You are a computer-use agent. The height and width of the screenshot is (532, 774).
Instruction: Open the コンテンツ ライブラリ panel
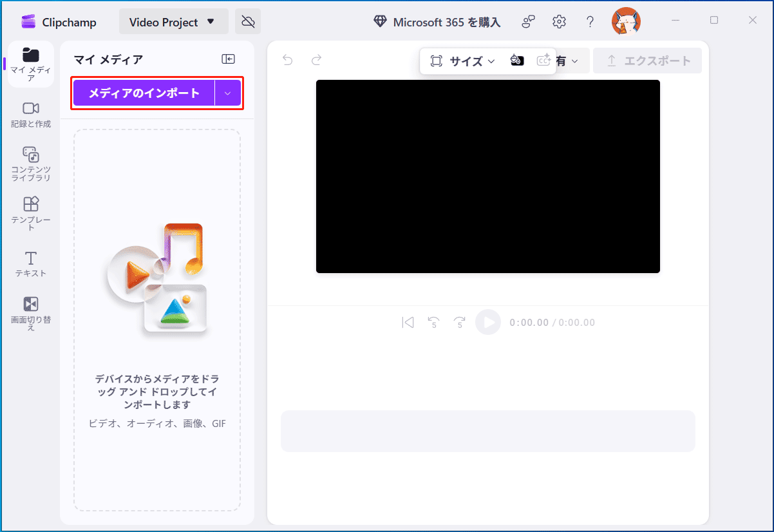pos(30,162)
